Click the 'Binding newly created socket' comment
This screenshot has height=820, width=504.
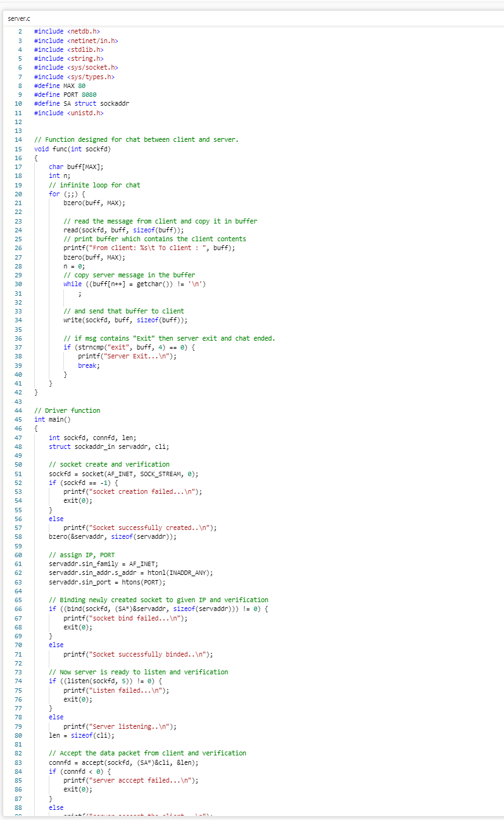tap(158, 600)
